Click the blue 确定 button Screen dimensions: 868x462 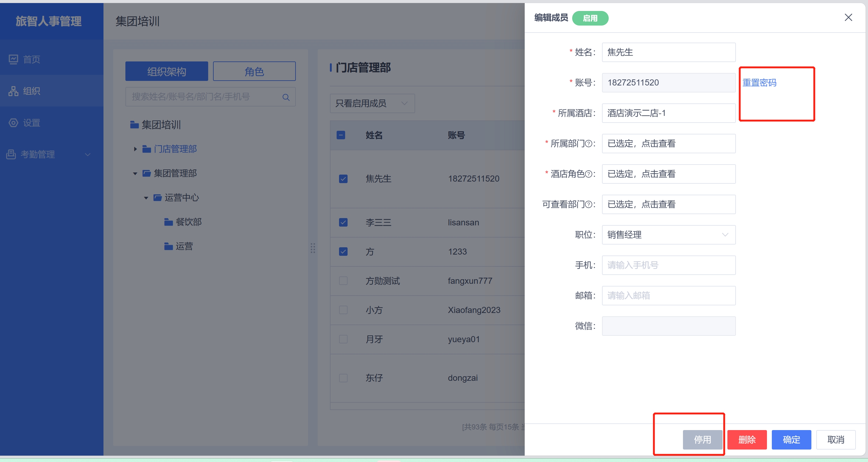coord(792,439)
